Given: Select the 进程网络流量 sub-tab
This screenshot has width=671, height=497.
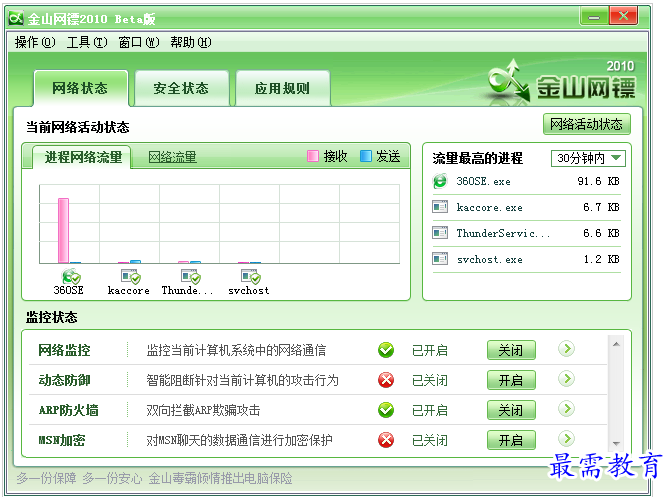Looking at the screenshot, I should tap(83, 157).
